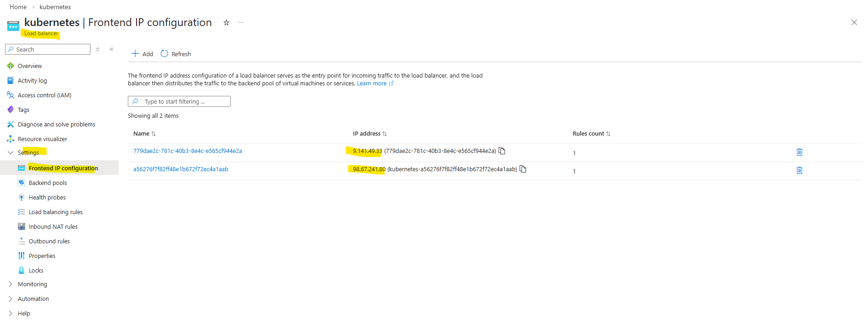
Task: Click the Inbound NAT rules icon
Action: pos(21,226)
